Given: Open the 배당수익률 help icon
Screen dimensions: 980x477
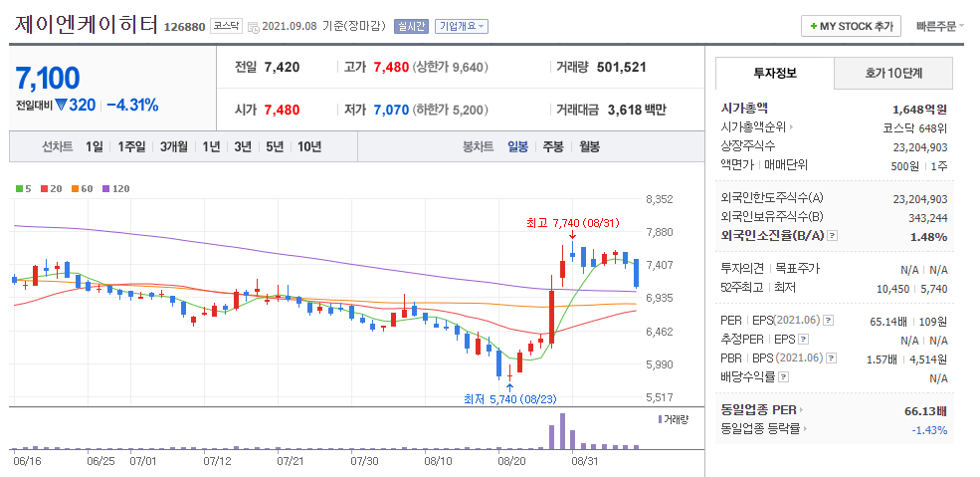Looking at the screenshot, I should (784, 377).
